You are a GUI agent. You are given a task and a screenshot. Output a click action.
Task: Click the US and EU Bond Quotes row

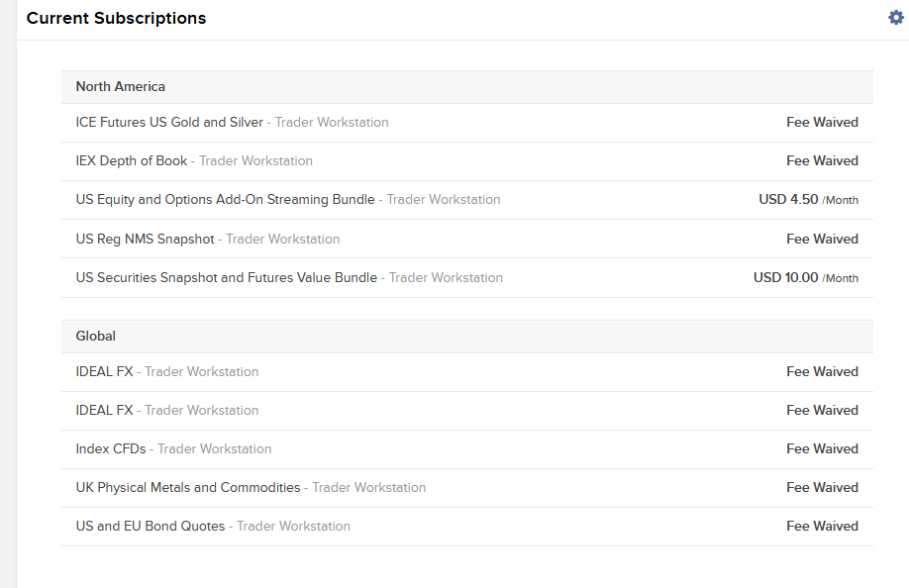(x=467, y=527)
